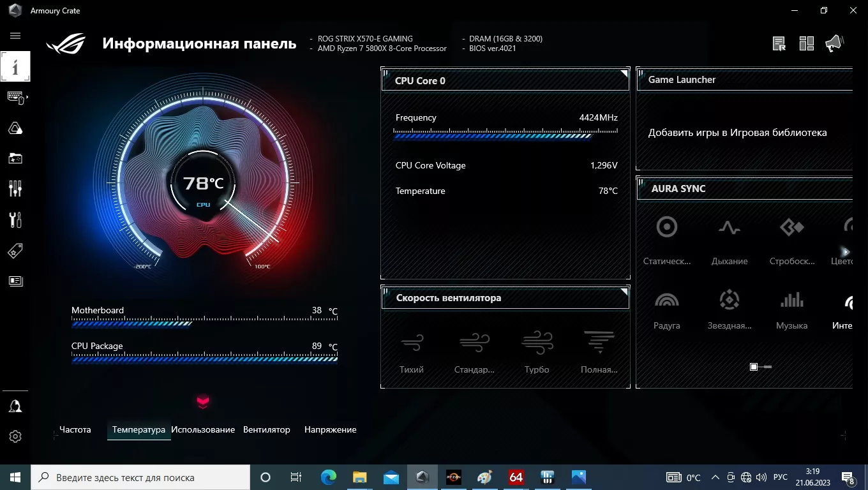This screenshot has width=868, height=490.
Task: Select the Breathing (Дыхание) Aura effect
Action: coord(730,241)
